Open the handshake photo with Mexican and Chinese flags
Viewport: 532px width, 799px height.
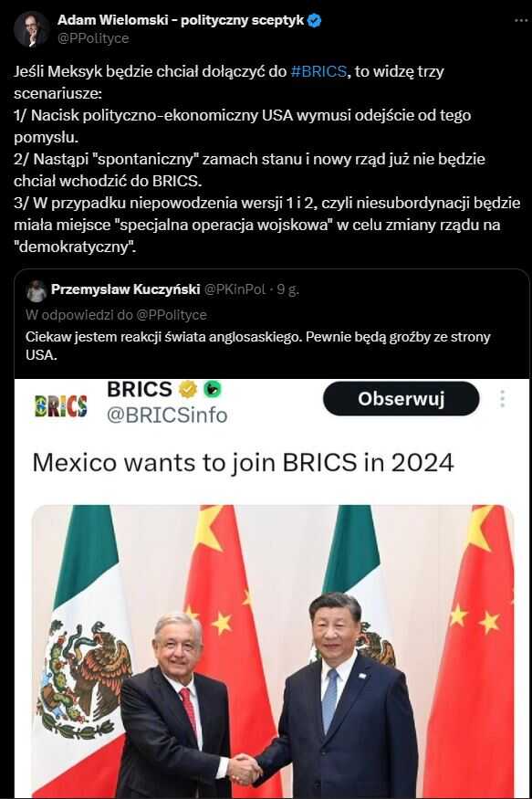(273, 651)
